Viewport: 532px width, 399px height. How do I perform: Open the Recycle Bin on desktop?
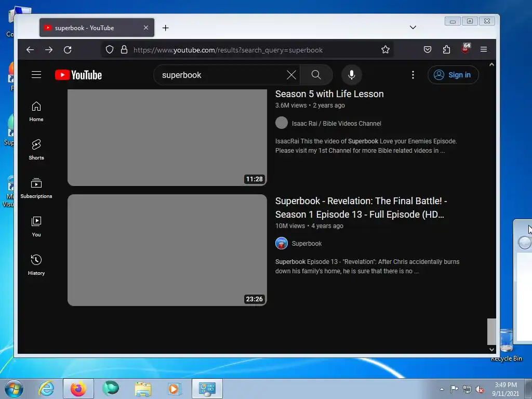point(506,345)
